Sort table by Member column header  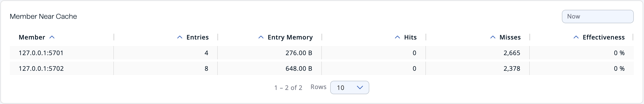32,37
